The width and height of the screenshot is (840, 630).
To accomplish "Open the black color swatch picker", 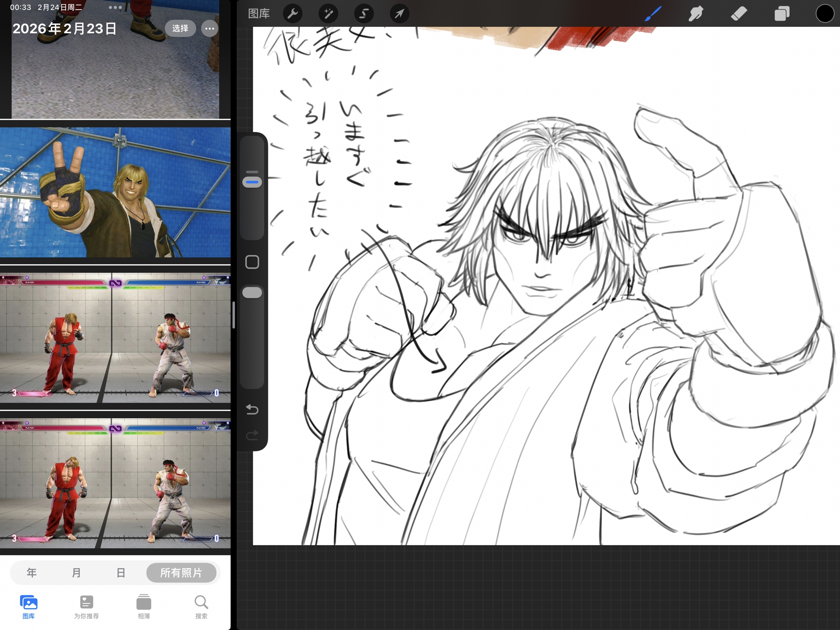I will (x=824, y=13).
